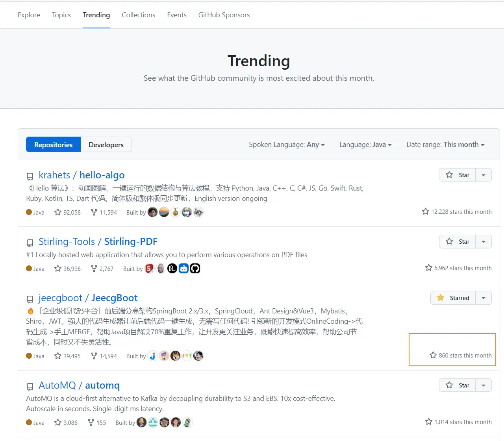Click GitHub octocat contributor avatar of Stirling-PDF

195,269
